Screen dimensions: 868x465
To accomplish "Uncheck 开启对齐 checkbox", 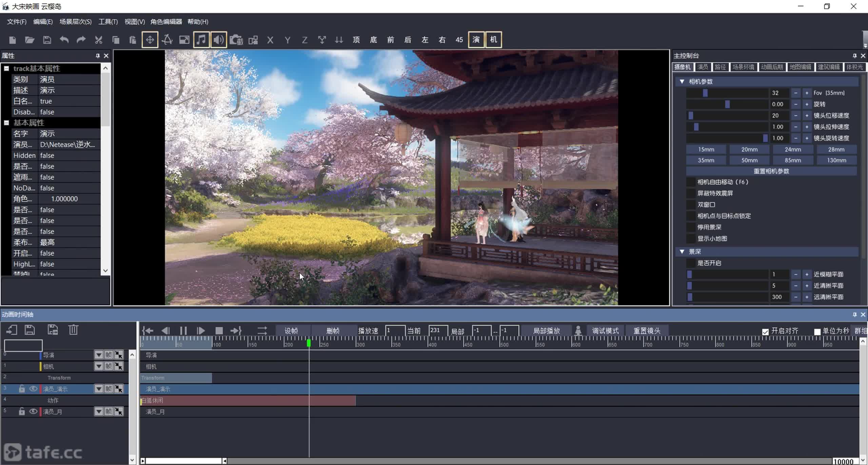I will tap(765, 332).
